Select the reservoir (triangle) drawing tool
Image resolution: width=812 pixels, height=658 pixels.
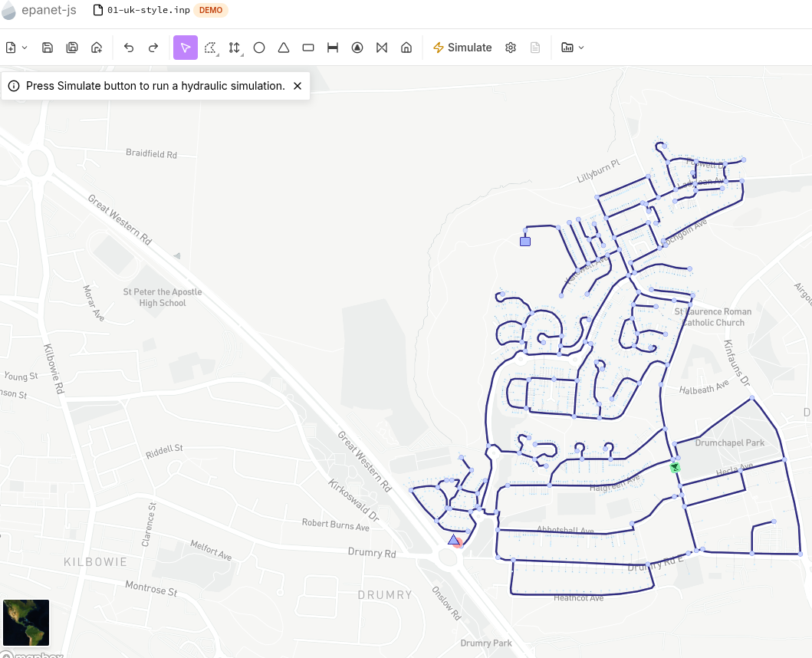coord(284,48)
